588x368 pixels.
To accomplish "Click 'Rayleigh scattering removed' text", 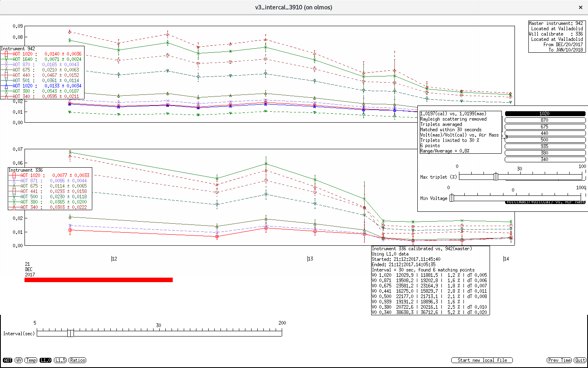I will coord(453,119).
